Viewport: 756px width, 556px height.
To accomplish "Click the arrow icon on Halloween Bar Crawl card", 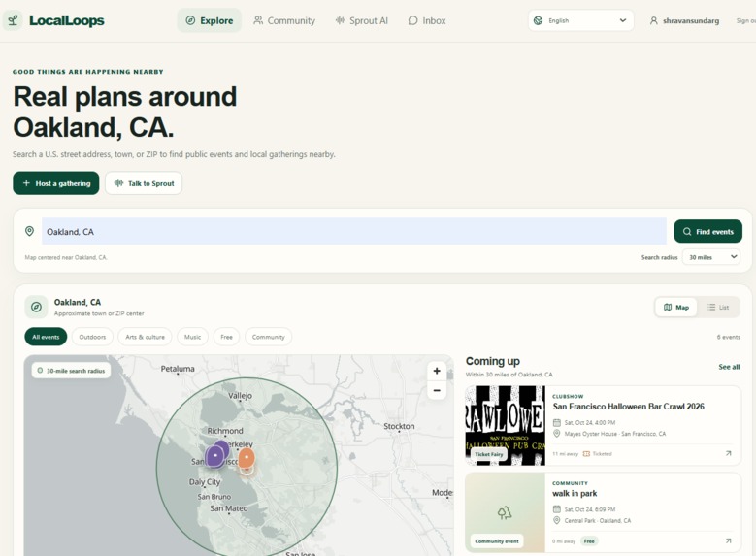I will coord(729,453).
